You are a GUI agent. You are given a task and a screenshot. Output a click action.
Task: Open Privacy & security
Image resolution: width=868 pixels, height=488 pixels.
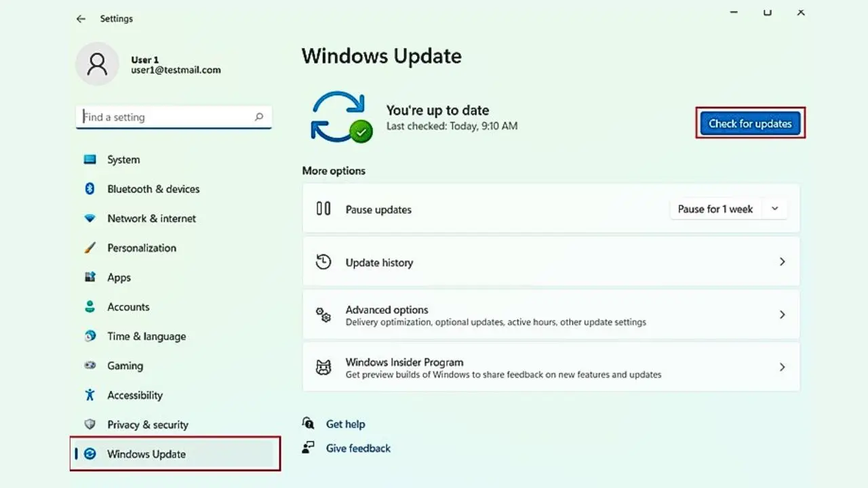pos(174,424)
